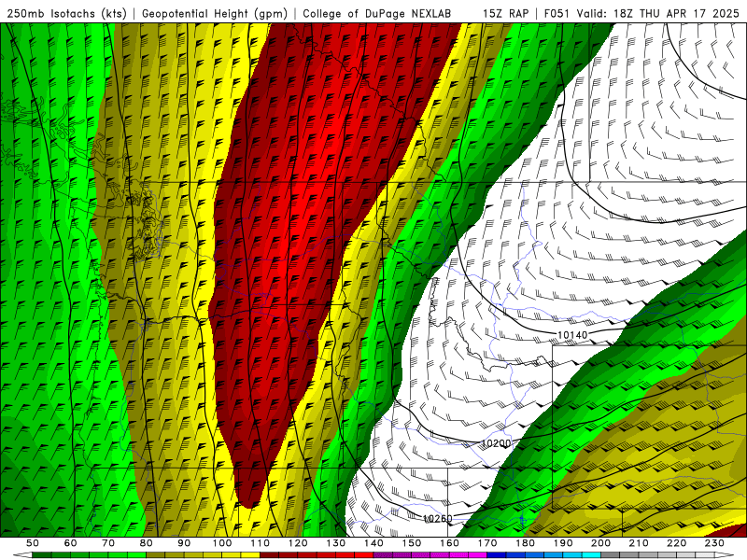Click the brightest yellow swatch in the color bar
747x560 pixels.
(250, 554)
